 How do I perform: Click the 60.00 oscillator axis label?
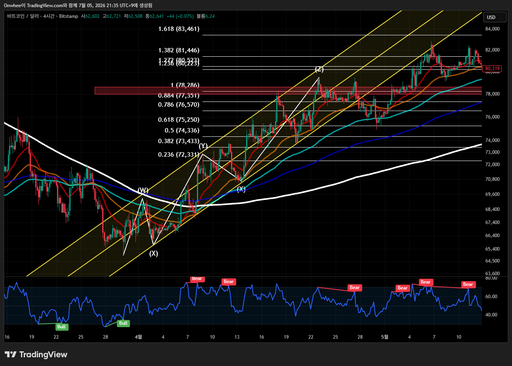[491, 296]
